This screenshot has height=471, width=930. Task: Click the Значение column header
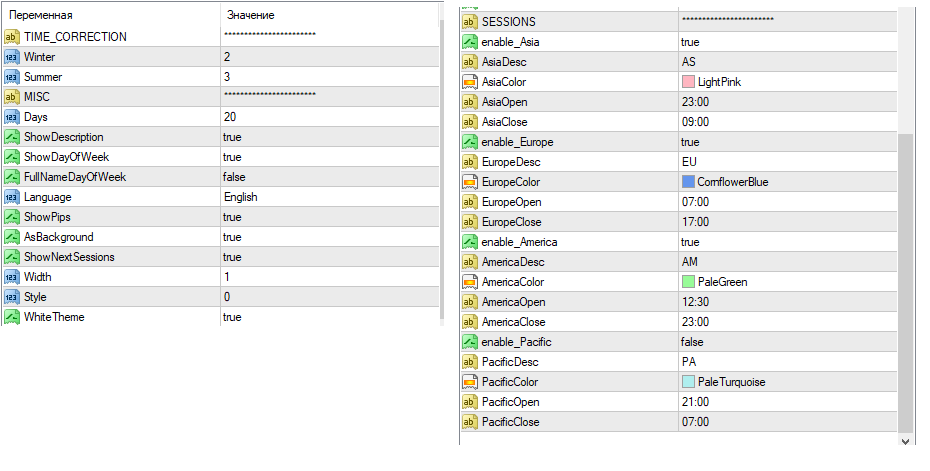click(x=250, y=15)
